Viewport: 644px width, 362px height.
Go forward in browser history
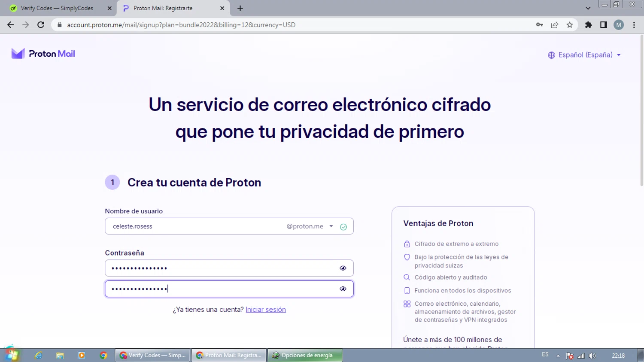coord(26,25)
